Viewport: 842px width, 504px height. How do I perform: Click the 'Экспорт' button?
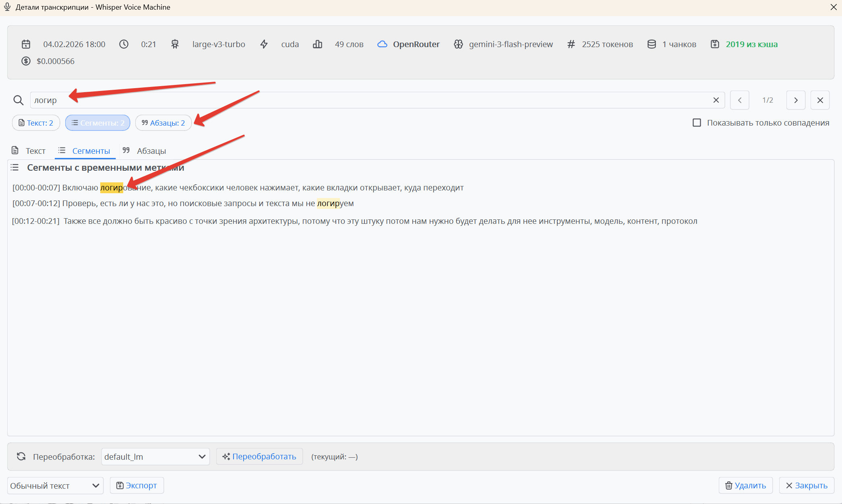pyautogui.click(x=137, y=485)
